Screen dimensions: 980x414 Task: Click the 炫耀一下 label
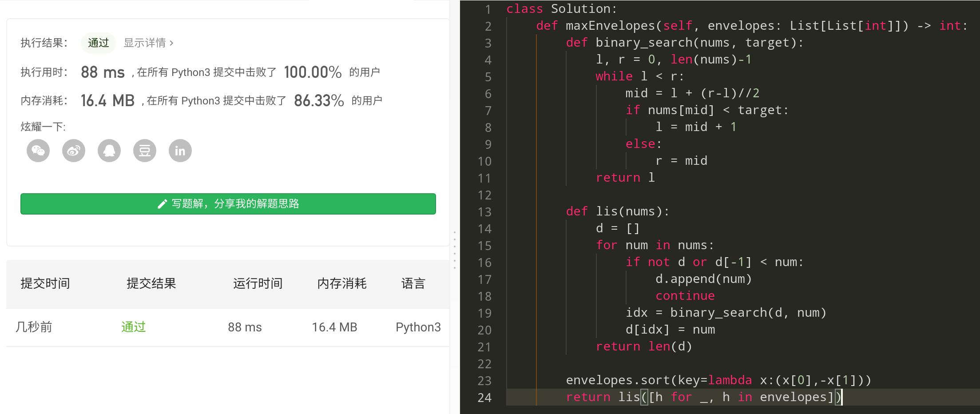tap(43, 127)
